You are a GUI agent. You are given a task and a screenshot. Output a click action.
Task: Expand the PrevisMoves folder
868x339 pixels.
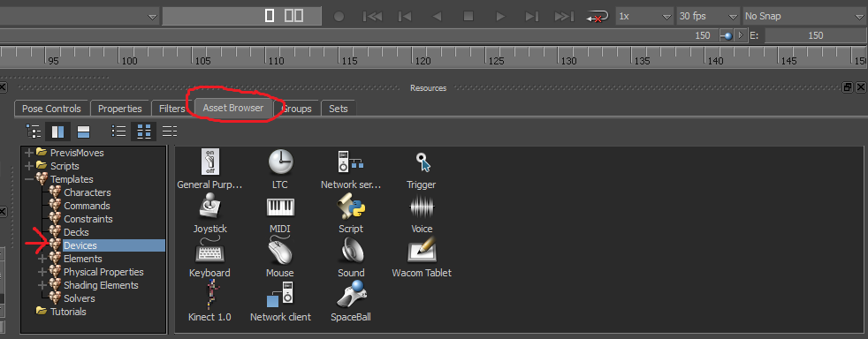(29, 153)
